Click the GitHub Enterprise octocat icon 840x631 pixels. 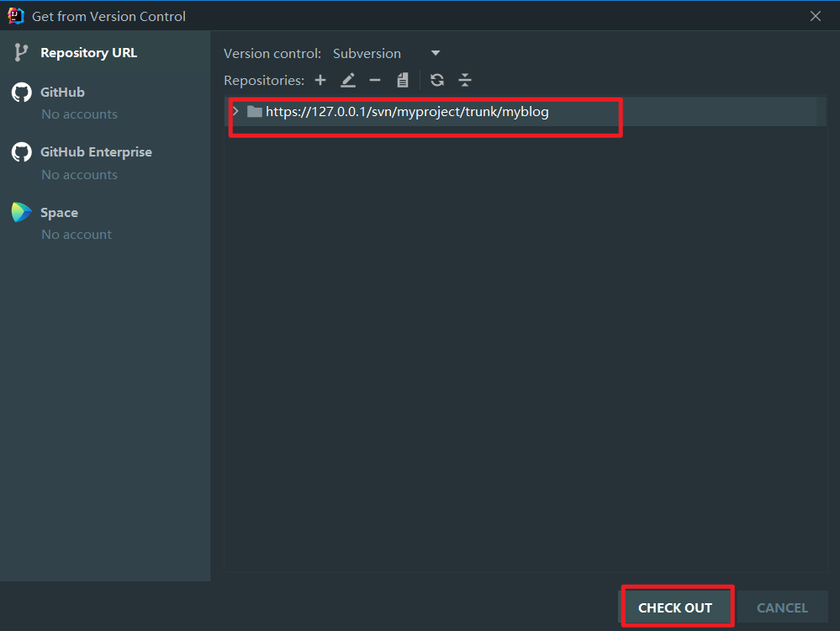pyautogui.click(x=21, y=152)
